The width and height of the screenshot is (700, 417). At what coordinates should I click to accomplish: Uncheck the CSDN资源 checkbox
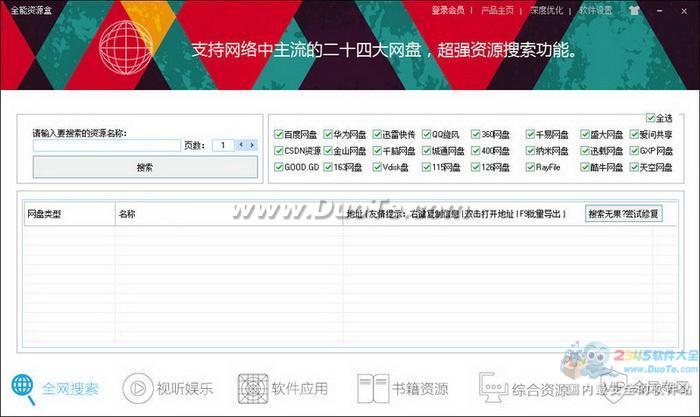tap(279, 150)
